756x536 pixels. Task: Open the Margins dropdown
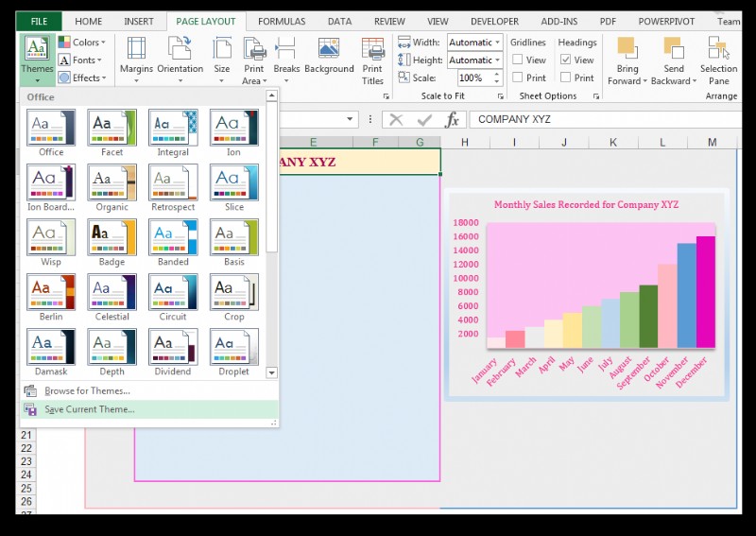tap(136, 61)
